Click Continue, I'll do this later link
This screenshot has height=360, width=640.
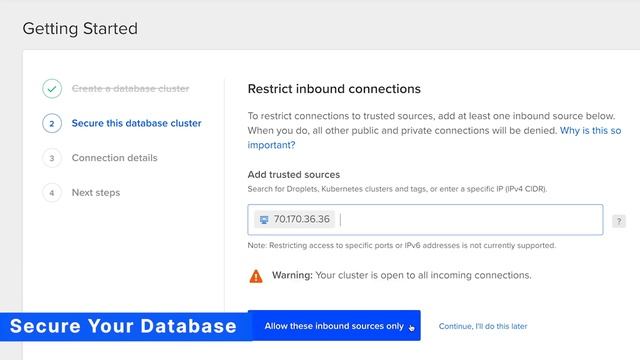tap(483, 326)
